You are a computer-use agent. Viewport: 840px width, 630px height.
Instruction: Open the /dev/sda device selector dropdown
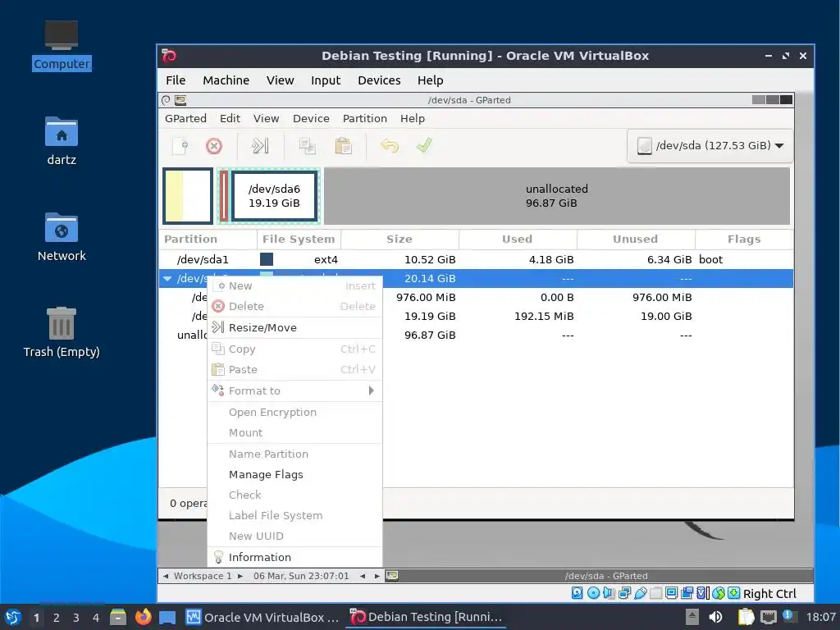coord(710,146)
